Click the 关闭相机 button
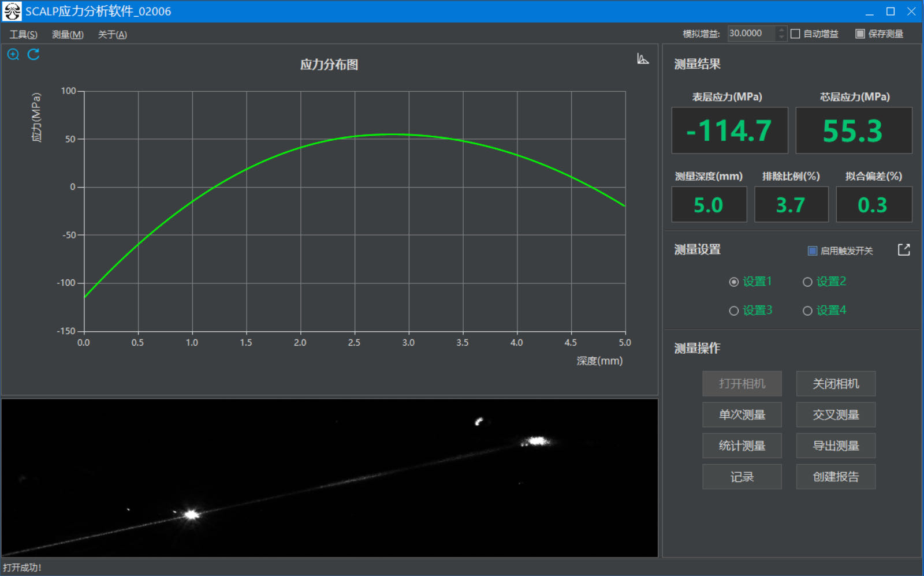 pos(836,384)
